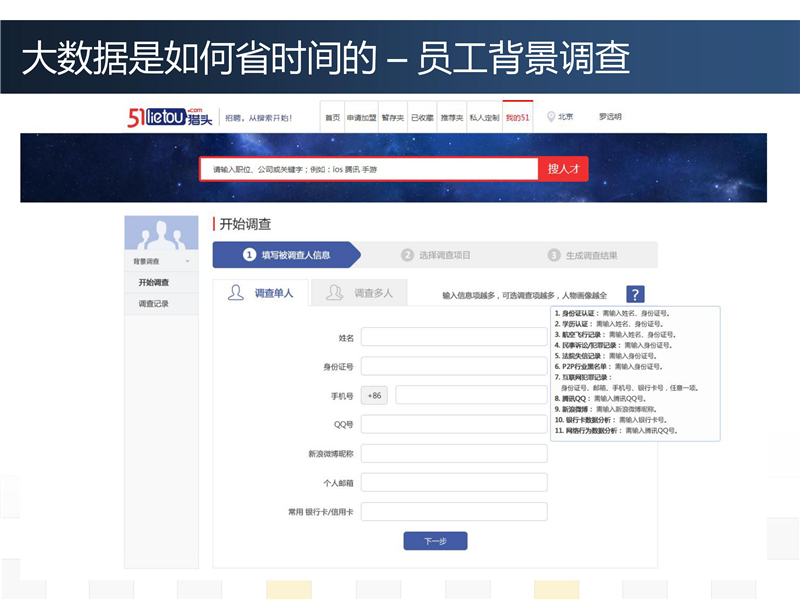Open the 我的51 navigation tab
800x600 pixels.
(x=517, y=117)
